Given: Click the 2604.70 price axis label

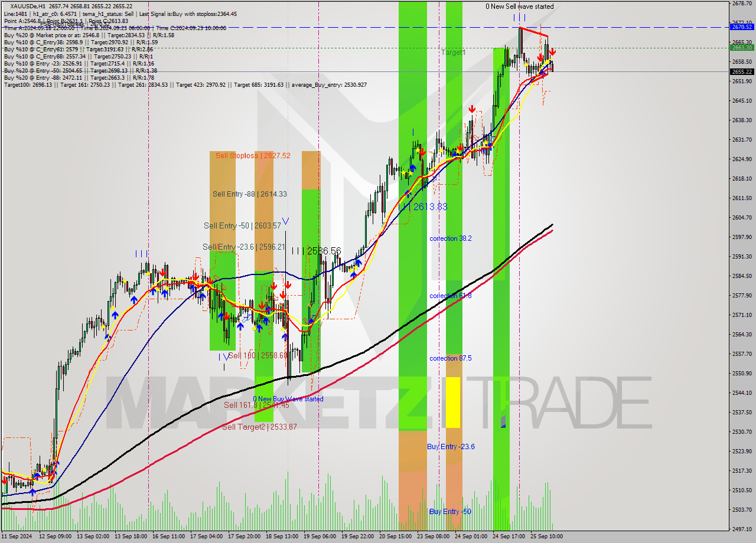Looking at the screenshot, I should (x=742, y=217).
